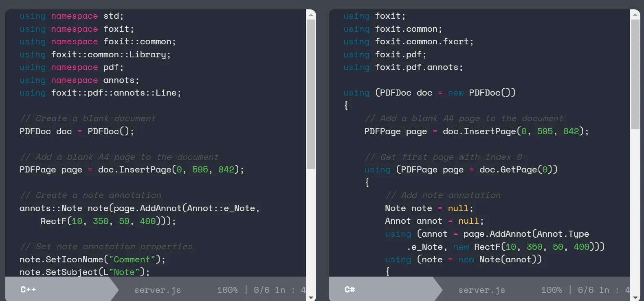
Task: Click the line 'using foxit::pdf::annots::Line;'
Action: 100,93
